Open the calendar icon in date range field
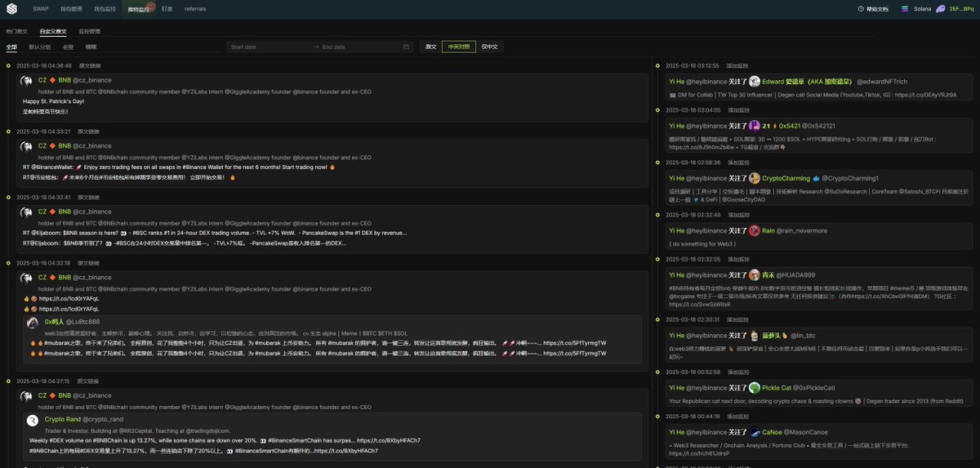 pos(406,47)
